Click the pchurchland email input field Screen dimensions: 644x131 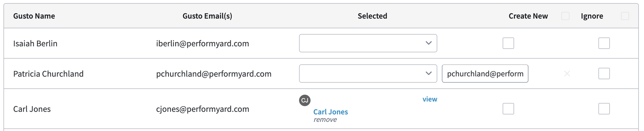[x=485, y=74]
